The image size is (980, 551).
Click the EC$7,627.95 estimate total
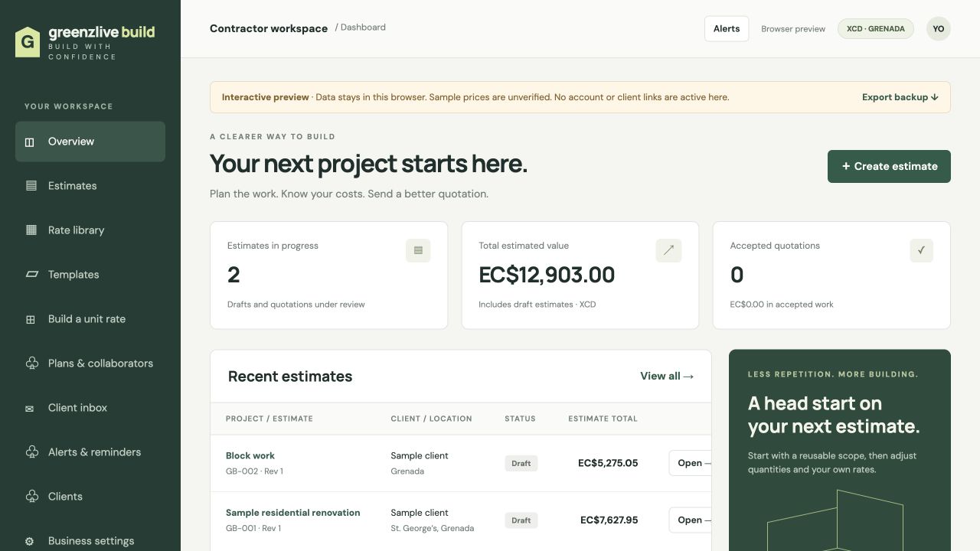(609, 520)
